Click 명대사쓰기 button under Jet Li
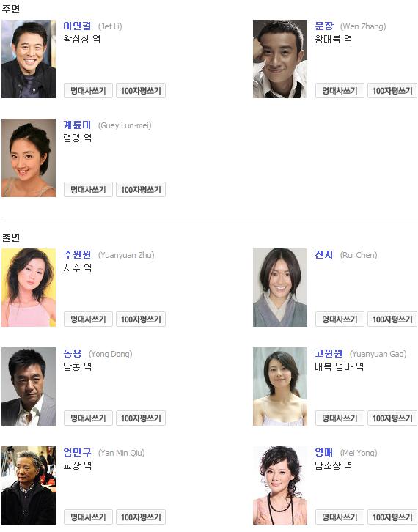The height and width of the screenshot is (532, 418). coord(88,91)
